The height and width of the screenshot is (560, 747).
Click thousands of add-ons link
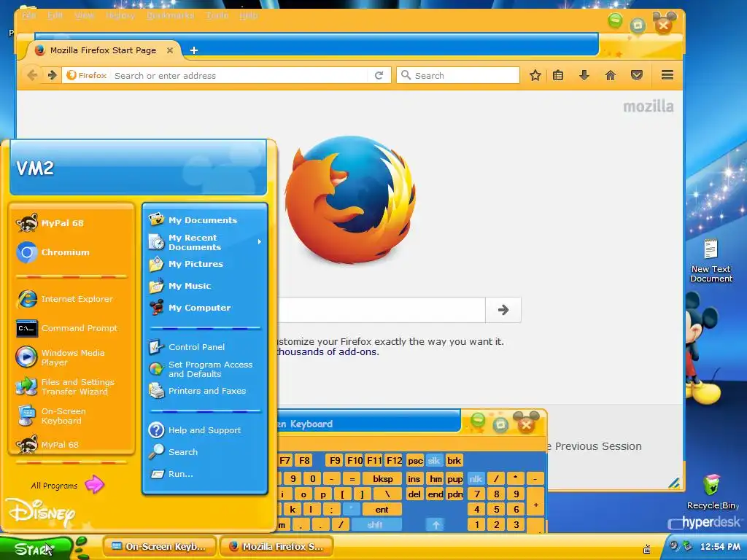[328, 352]
